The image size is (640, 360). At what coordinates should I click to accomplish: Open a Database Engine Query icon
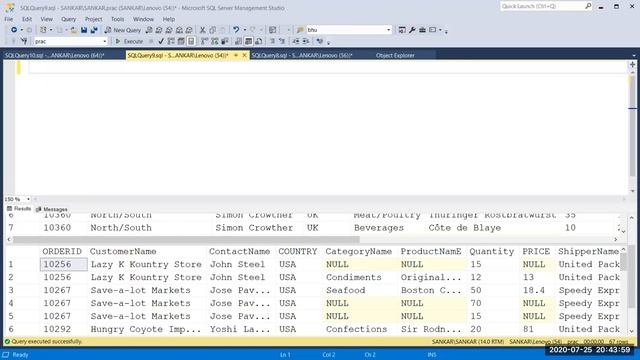[149, 30]
